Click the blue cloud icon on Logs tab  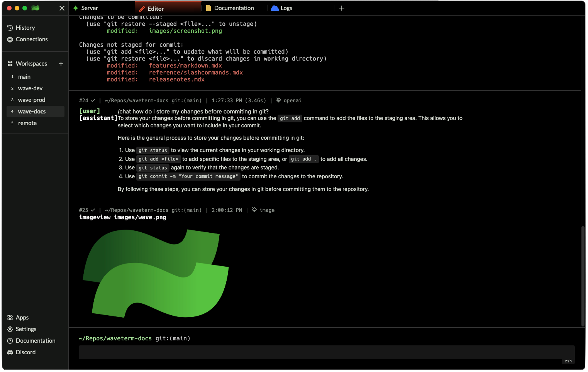point(275,8)
